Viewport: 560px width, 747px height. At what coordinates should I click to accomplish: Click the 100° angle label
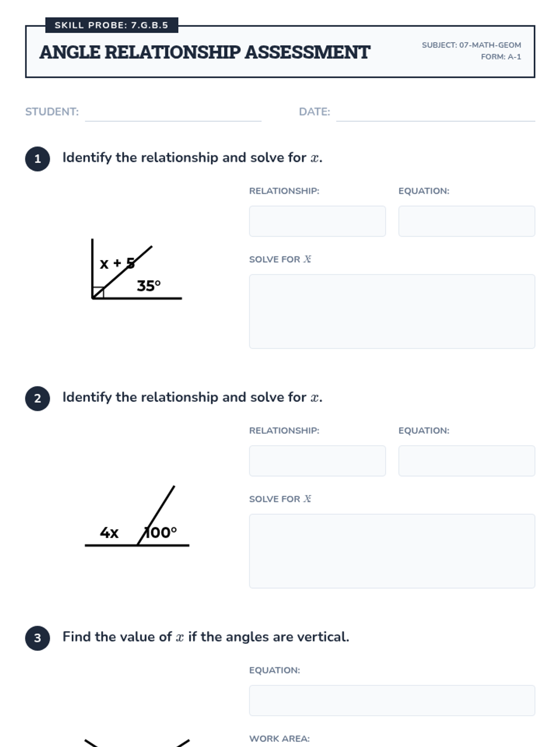pyautogui.click(x=161, y=532)
